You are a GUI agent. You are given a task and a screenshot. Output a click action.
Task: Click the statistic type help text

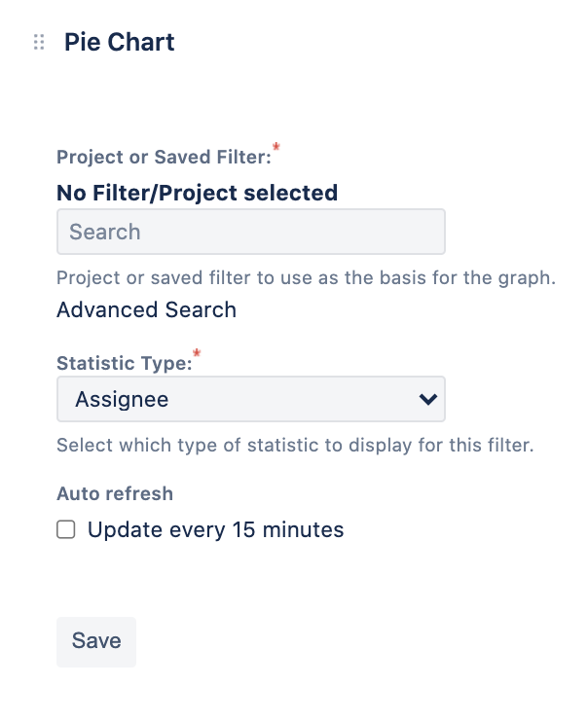tap(295, 447)
